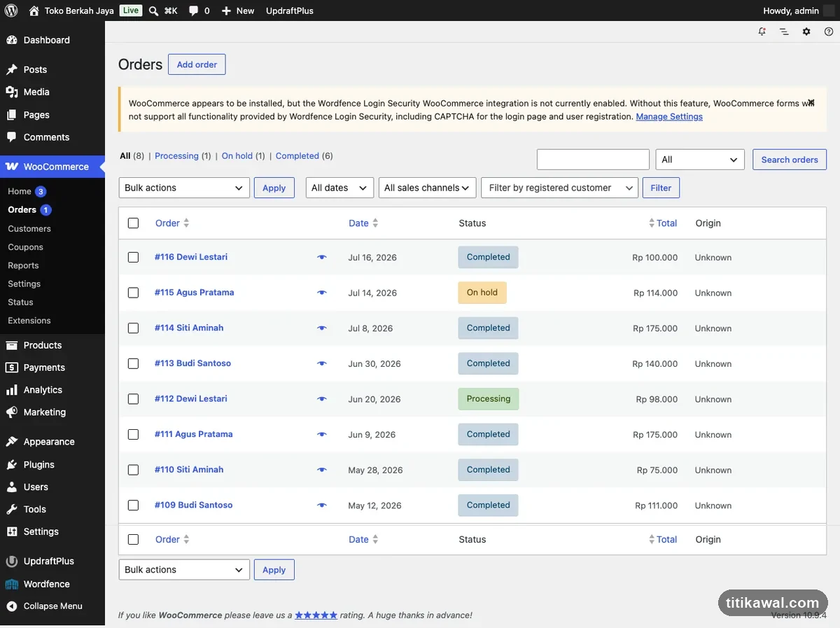Preview order #109 Budi Santoso eye icon
The image size is (840, 628).
[x=322, y=505]
